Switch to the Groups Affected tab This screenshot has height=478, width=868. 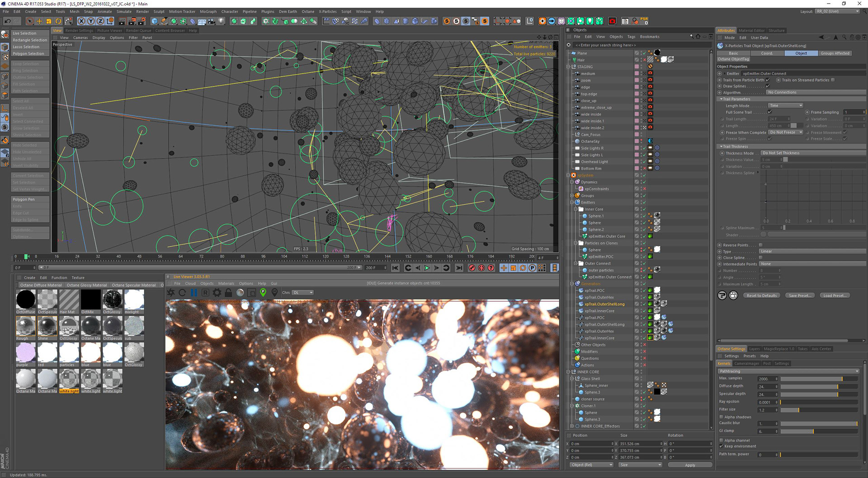[x=835, y=53]
